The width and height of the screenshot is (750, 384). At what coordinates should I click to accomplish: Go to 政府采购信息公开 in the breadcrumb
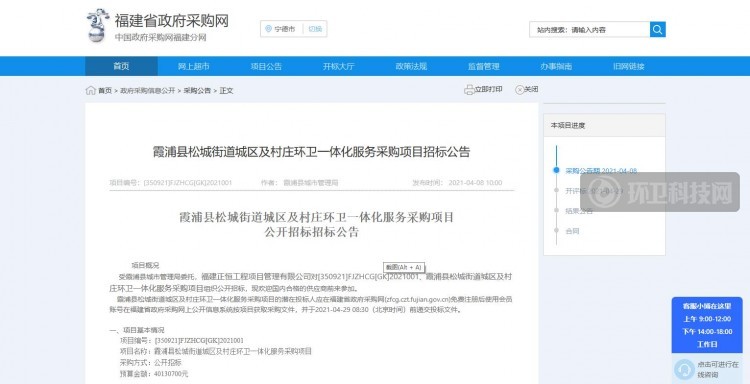147,90
